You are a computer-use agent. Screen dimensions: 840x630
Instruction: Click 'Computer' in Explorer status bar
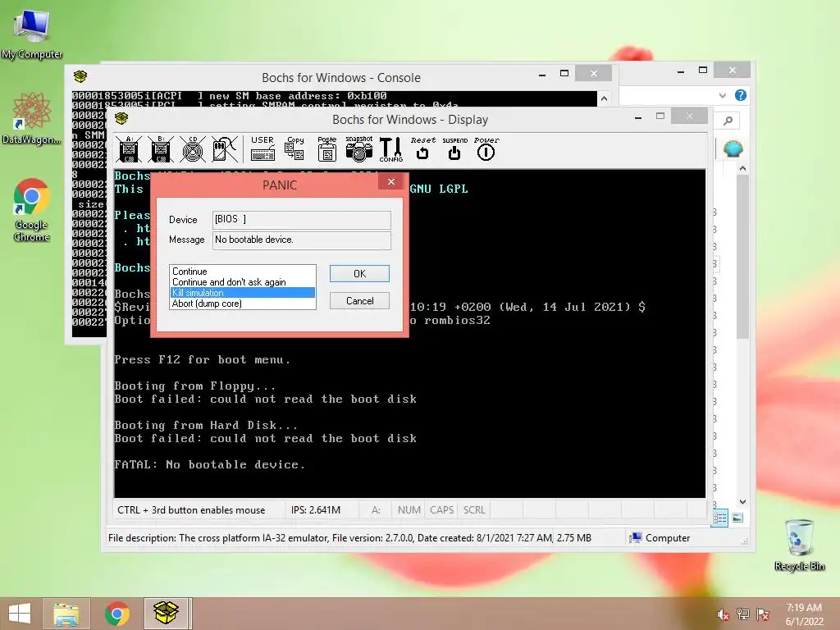[x=660, y=538]
